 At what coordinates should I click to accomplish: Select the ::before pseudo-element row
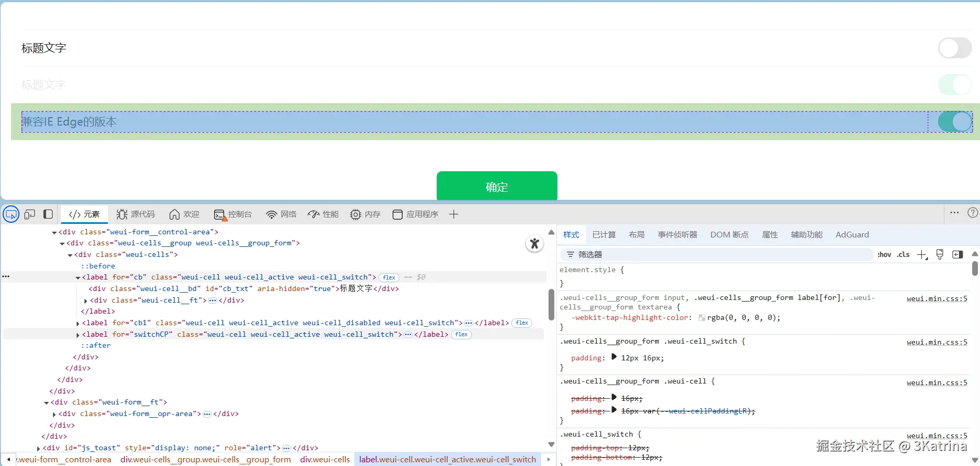98,266
